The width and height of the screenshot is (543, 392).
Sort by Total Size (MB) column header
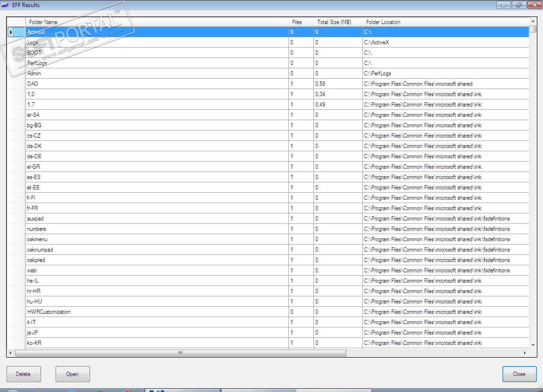point(338,22)
